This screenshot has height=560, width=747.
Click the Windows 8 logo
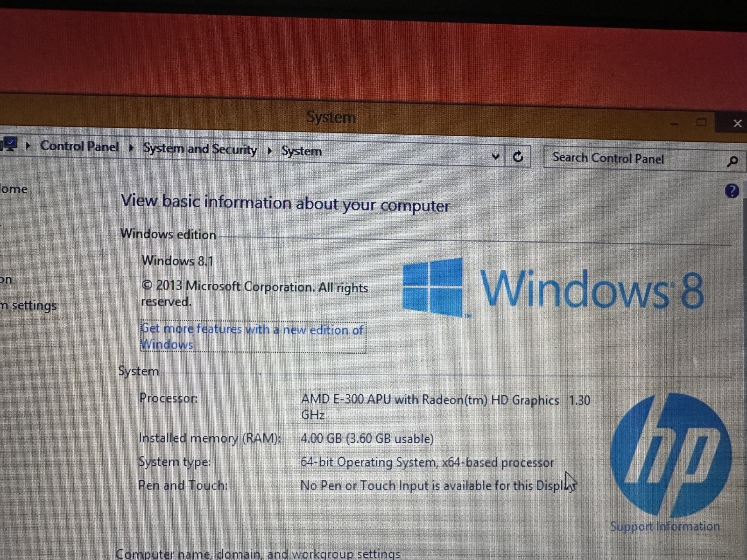tap(553, 288)
